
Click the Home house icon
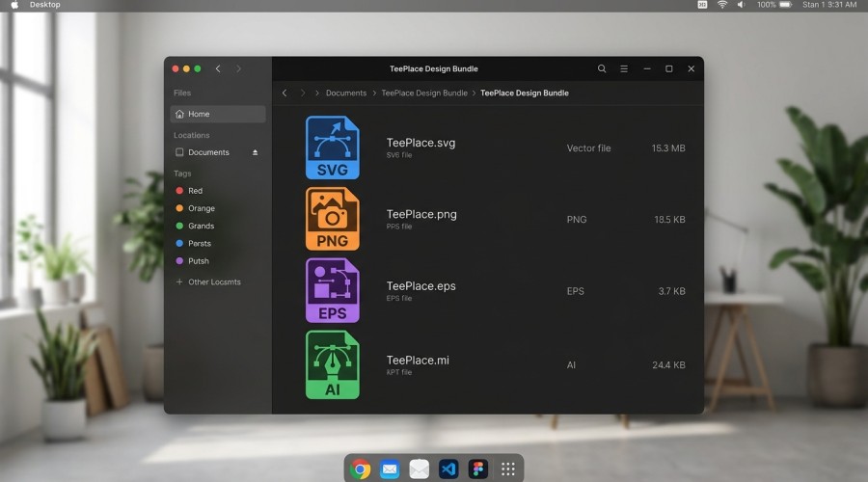(179, 114)
